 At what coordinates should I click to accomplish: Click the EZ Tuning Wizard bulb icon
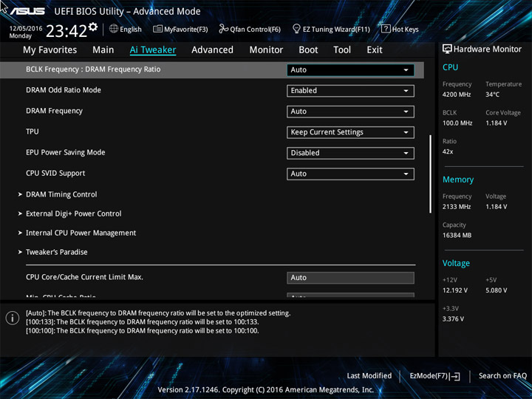point(296,29)
